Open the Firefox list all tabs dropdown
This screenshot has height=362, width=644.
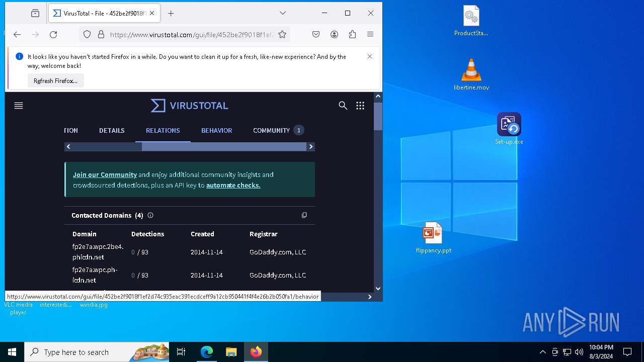pos(283,13)
